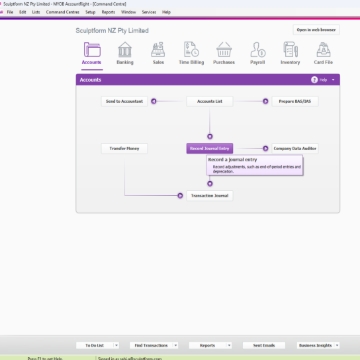Open the Lists menu
Image resolution: width=360 pixels, height=360 pixels.
[x=36, y=12]
